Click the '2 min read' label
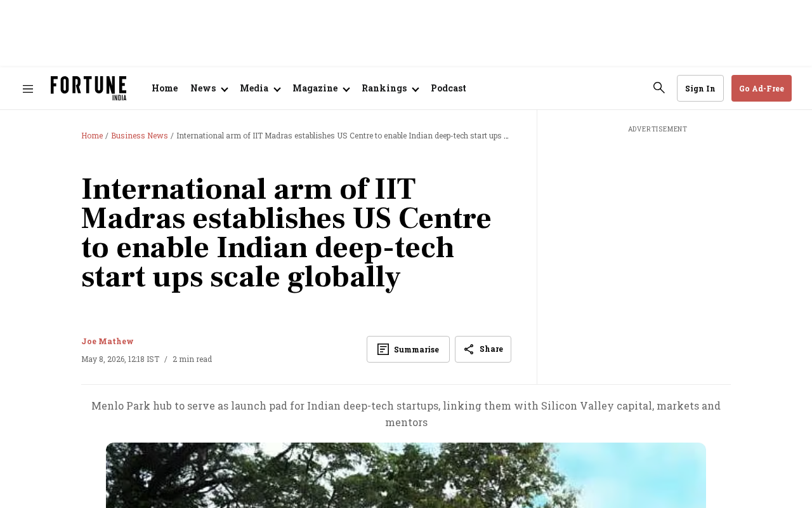Viewport: 812px width, 508px height. [x=192, y=359]
